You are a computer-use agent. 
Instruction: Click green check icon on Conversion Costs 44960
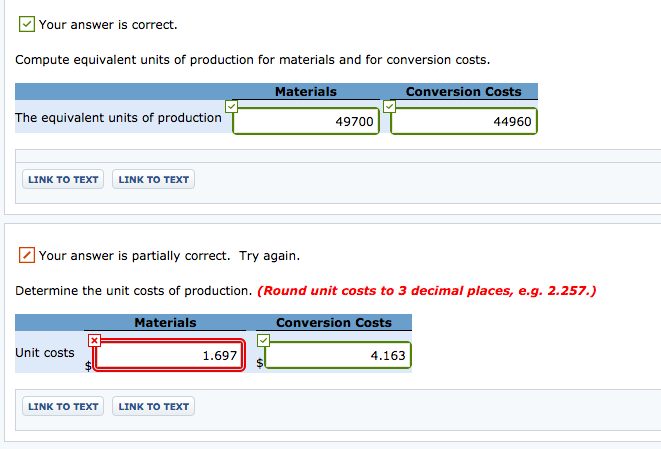tap(390, 106)
